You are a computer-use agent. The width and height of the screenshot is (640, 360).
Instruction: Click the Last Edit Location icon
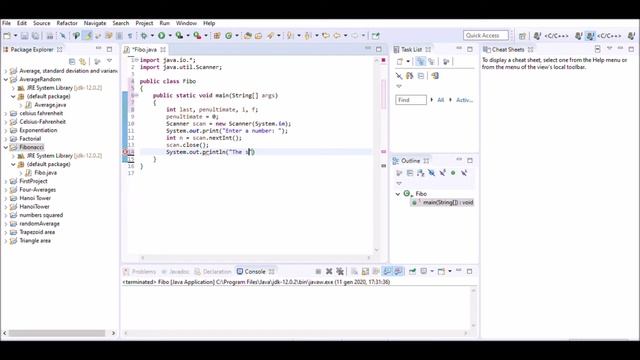click(326, 36)
